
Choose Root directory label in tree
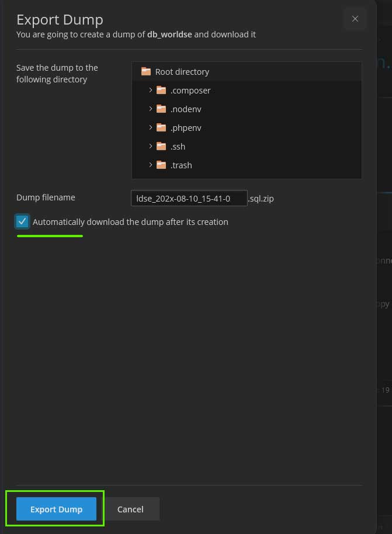coord(182,72)
